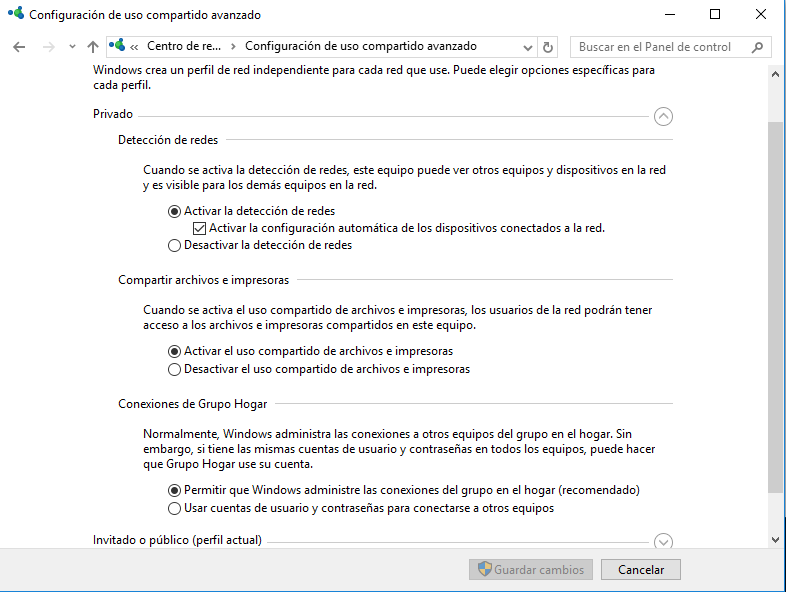The image size is (786, 592).
Task: Maximize the window
Action: (715, 15)
